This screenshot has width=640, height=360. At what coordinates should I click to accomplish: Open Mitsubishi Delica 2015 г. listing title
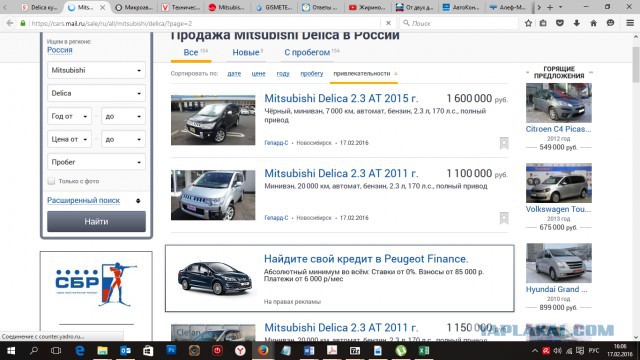(341, 98)
